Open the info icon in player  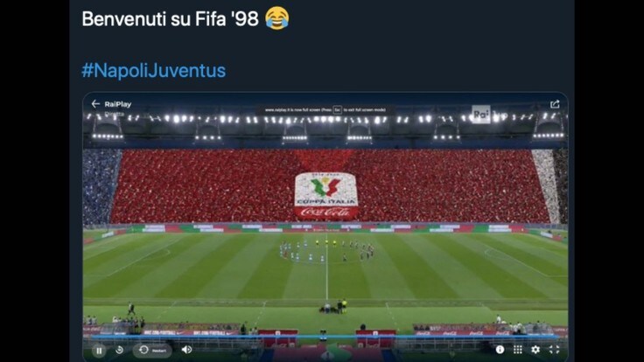click(500, 349)
